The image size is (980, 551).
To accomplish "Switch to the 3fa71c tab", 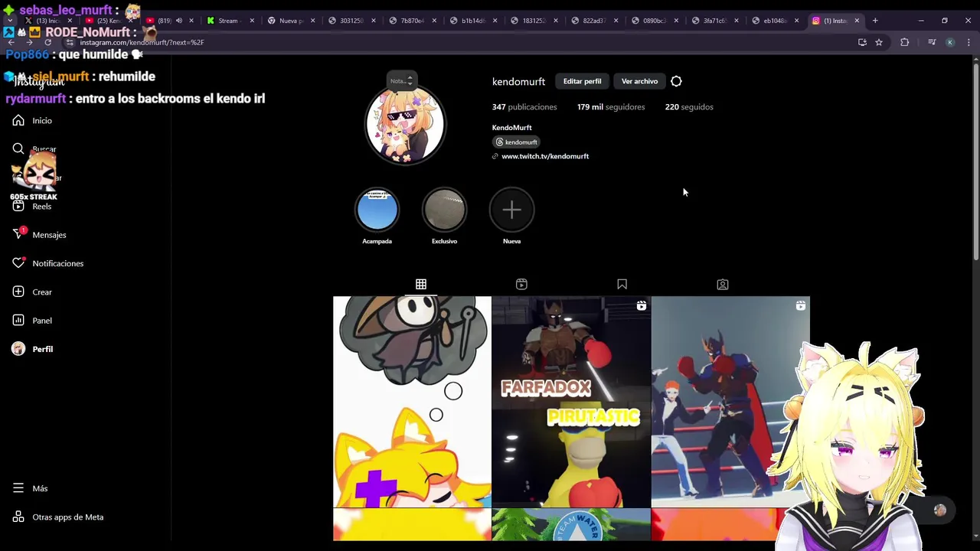I will [715, 21].
